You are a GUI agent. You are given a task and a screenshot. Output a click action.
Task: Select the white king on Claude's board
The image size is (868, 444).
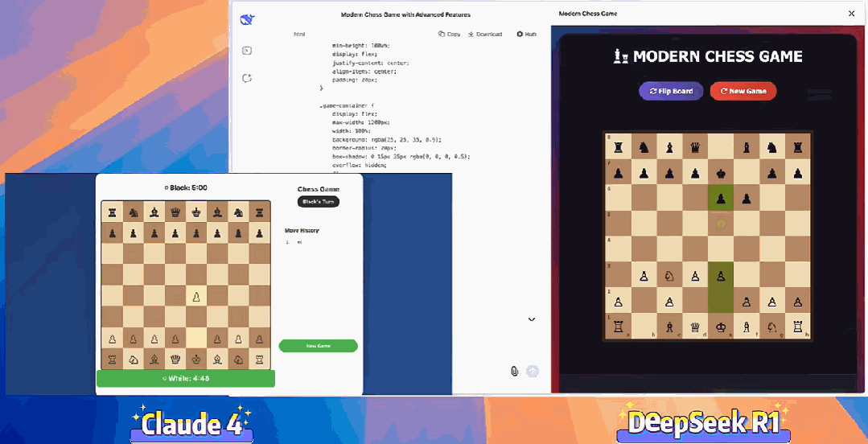coord(196,360)
